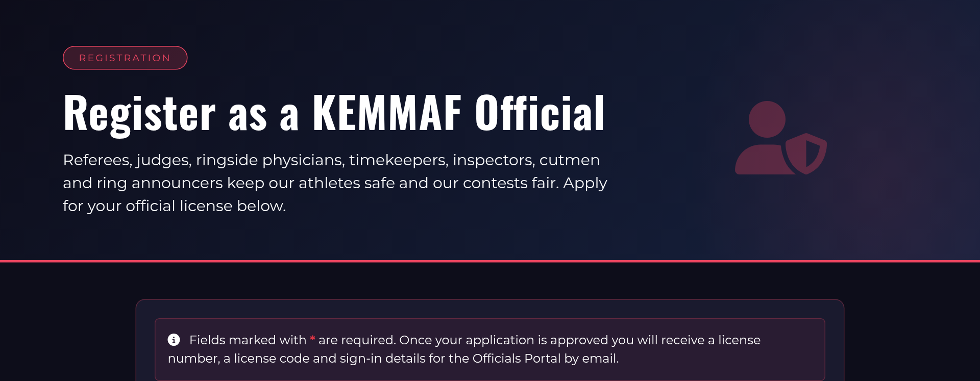Image resolution: width=980 pixels, height=381 pixels.
Task: Click "Fields marked with" notice text
Action: (248, 340)
